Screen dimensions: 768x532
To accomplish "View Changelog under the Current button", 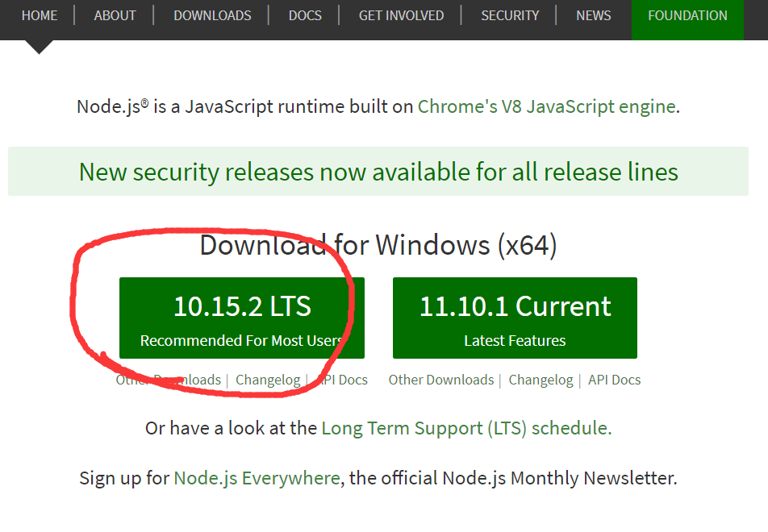I will [x=541, y=380].
